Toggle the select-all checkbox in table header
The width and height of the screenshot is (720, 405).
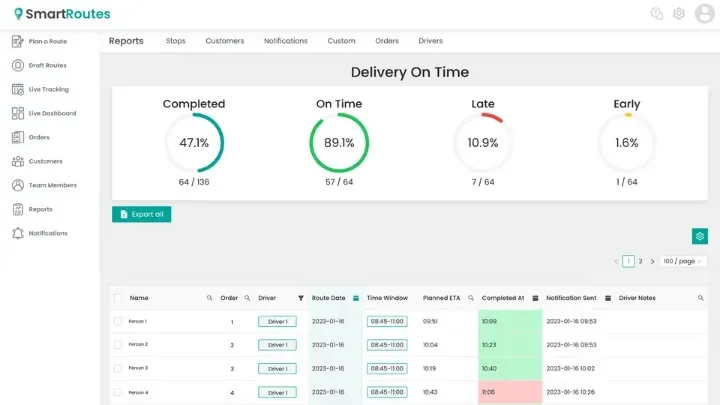(x=118, y=298)
